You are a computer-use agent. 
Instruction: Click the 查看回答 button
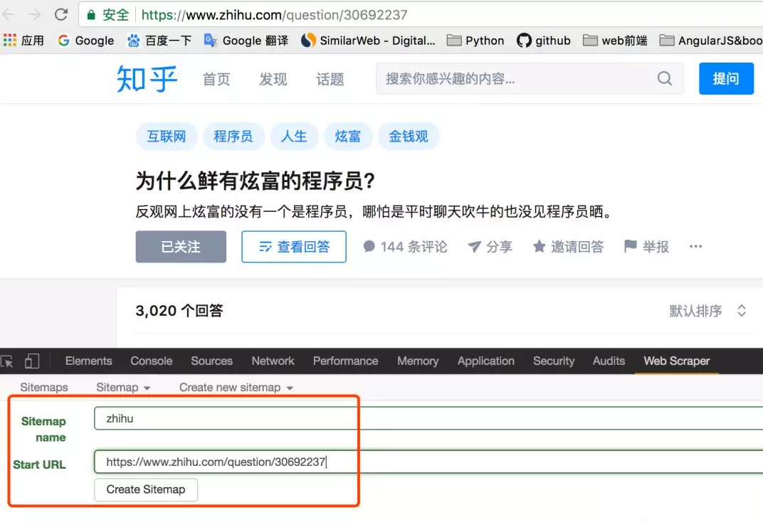294,247
